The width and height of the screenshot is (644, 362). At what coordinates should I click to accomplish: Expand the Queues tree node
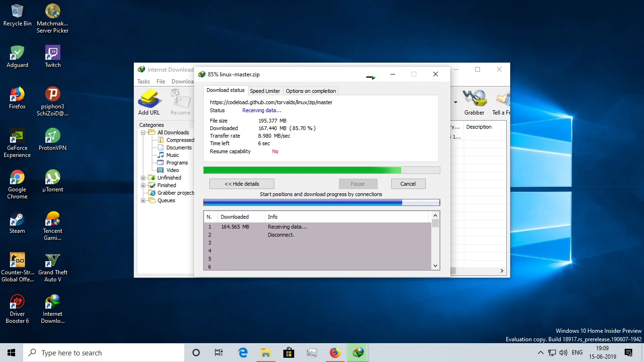pos(143,200)
